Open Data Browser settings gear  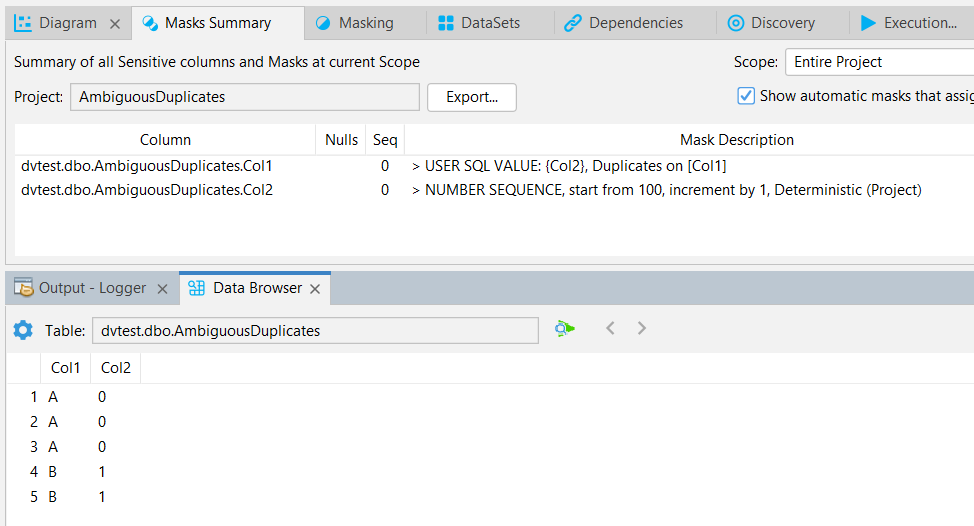click(x=23, y=330)
